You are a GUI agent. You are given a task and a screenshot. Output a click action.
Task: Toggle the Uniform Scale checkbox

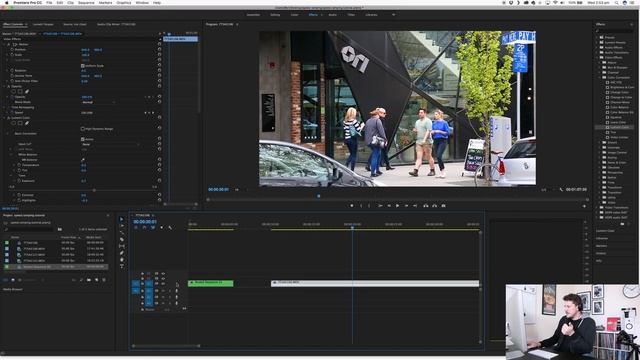click(x=83, y=65)
